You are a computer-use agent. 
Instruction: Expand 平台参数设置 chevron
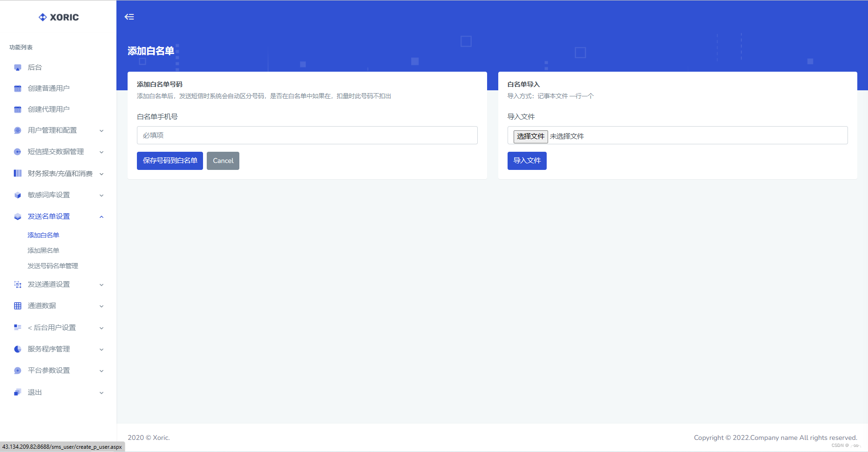[x=102, y=371]
